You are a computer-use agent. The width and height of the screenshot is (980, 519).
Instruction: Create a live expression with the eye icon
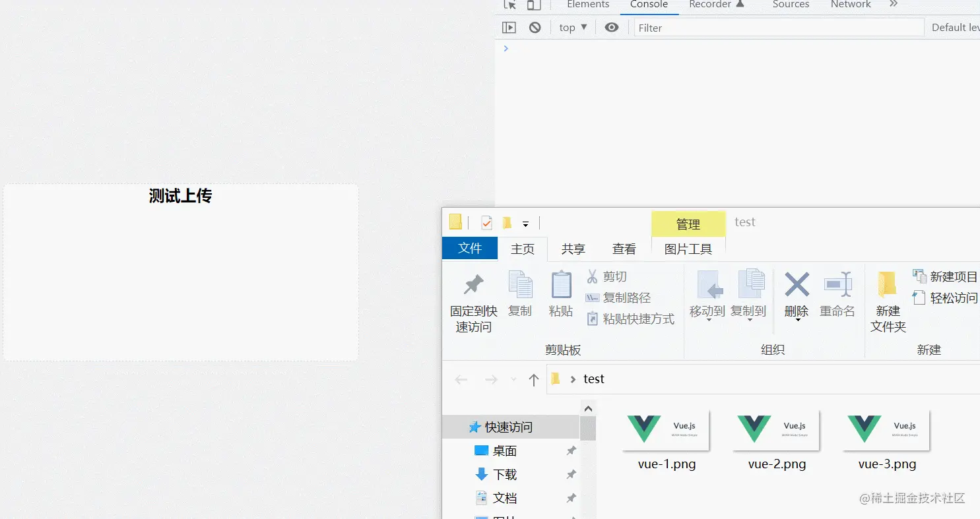tap(612, 28)
